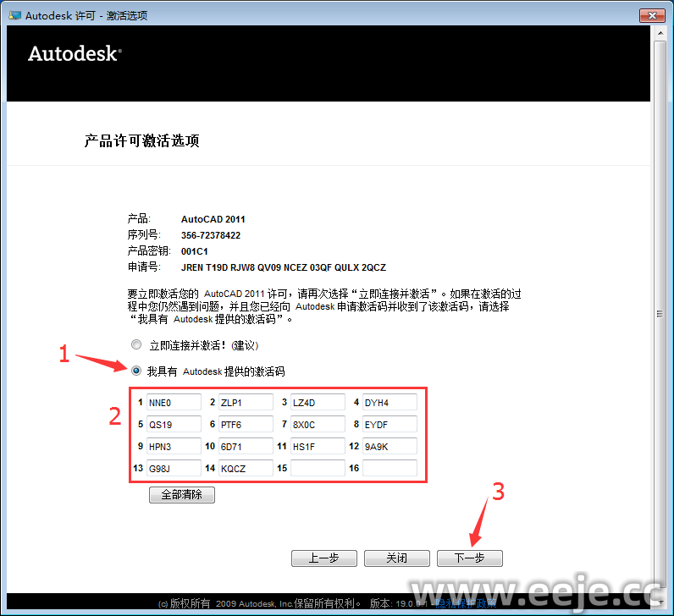Image resolution: width=674 pixels, height=616 pixels.
Task: Click the product name AutoCAD 2011
Action: tap(213, 219)
